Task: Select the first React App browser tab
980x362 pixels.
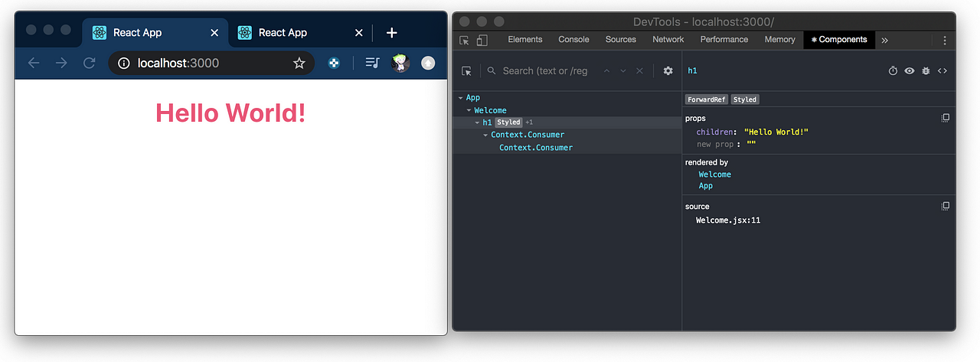Action: (155, 33)
